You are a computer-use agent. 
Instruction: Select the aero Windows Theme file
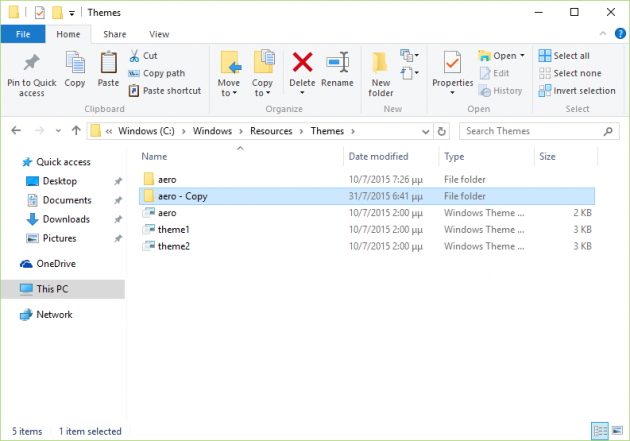coord(367,213)
